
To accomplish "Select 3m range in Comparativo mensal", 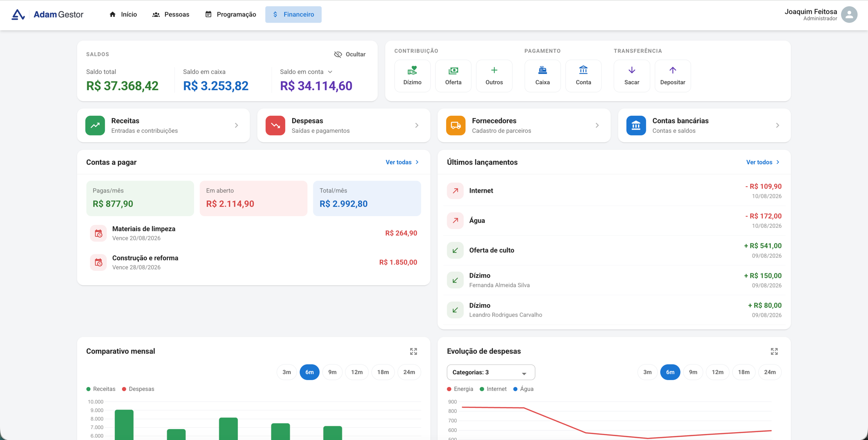I will [286, 372].
